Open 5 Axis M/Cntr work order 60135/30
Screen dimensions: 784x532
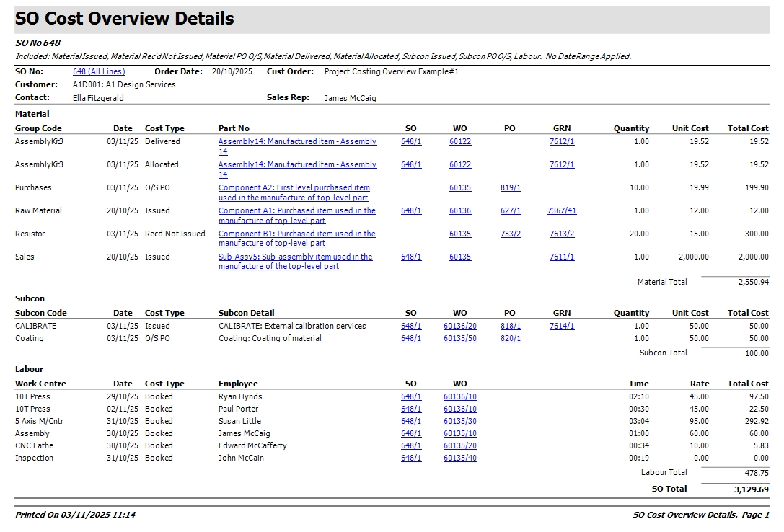[460, 422]
